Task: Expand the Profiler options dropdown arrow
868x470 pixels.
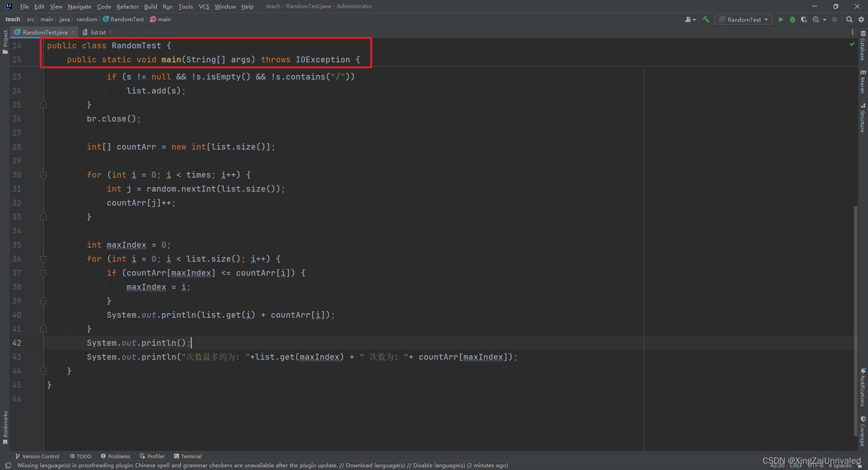Action: pyautogui.click(x=824, y=19)
